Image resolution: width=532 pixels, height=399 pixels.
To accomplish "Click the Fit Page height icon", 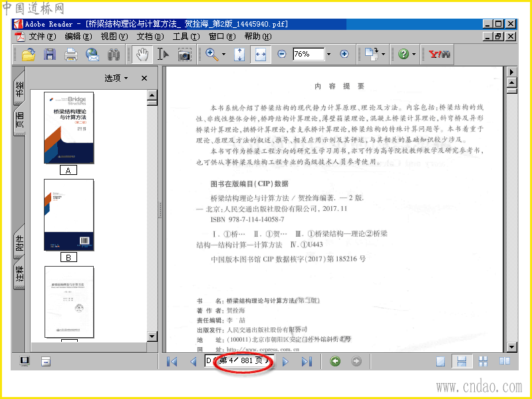I will (x=239, y=55).
